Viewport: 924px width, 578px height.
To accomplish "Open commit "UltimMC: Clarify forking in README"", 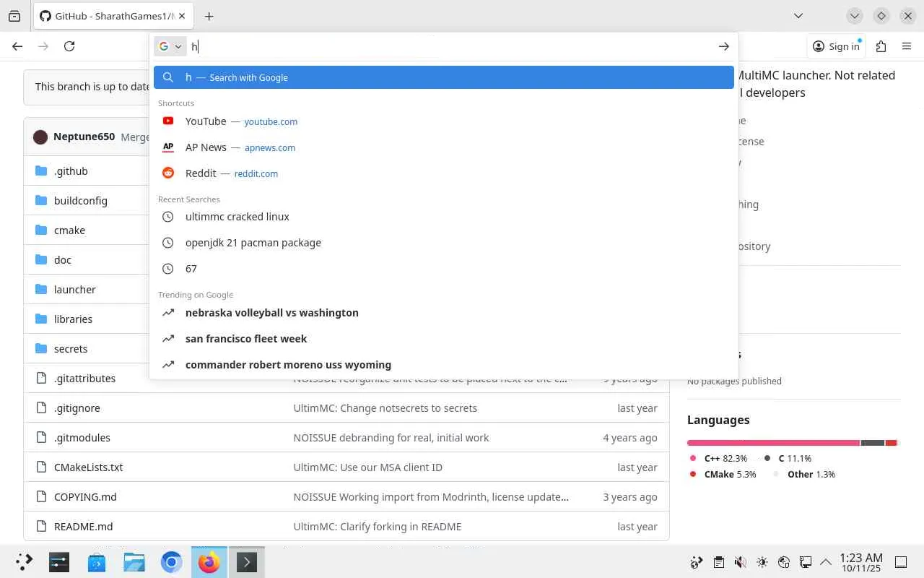I will (378, 527).
